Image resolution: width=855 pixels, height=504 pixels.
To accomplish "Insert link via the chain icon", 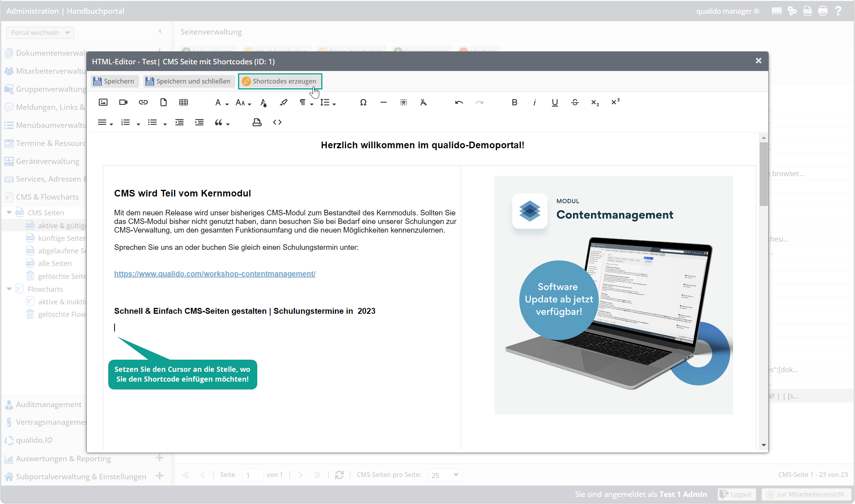I will click(x=143, y=102).
